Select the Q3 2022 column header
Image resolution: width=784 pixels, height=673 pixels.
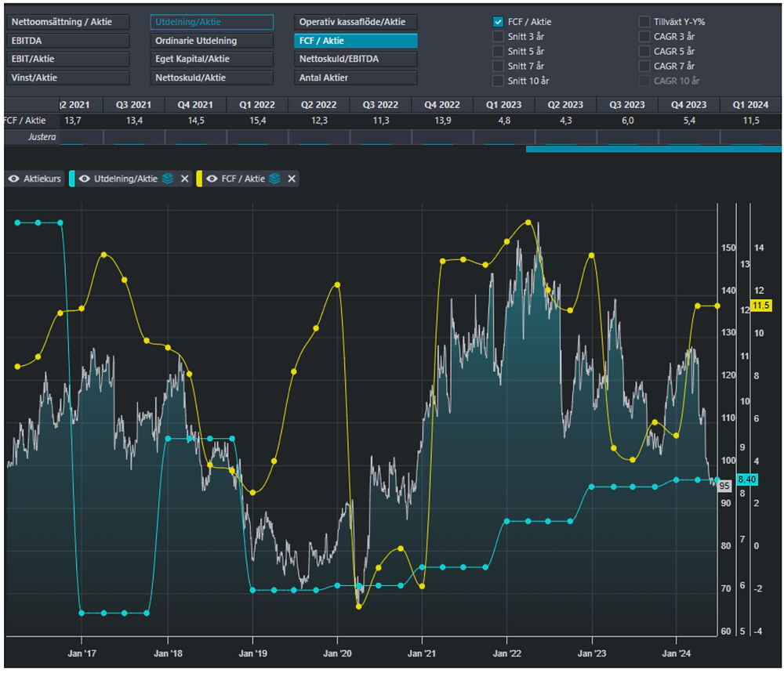click(380, 105)
